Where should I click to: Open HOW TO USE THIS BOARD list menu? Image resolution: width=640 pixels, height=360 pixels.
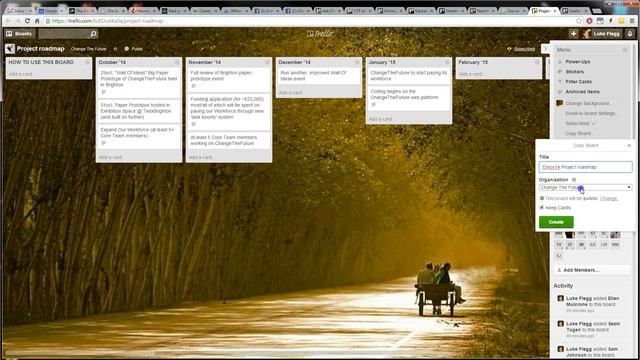click(87, 62)
